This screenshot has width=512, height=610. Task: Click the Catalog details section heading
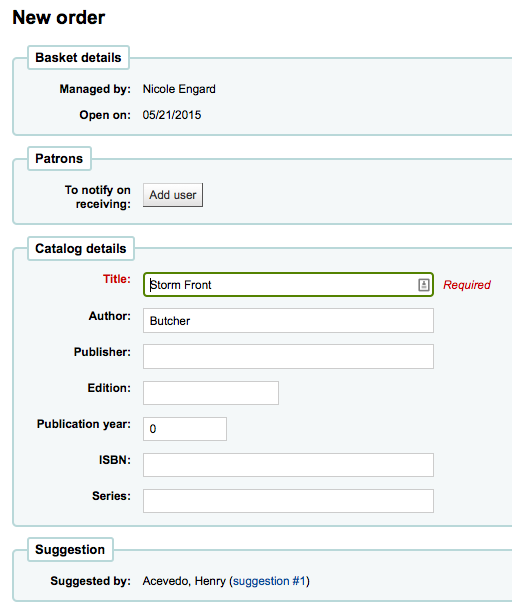click(81, 249)
